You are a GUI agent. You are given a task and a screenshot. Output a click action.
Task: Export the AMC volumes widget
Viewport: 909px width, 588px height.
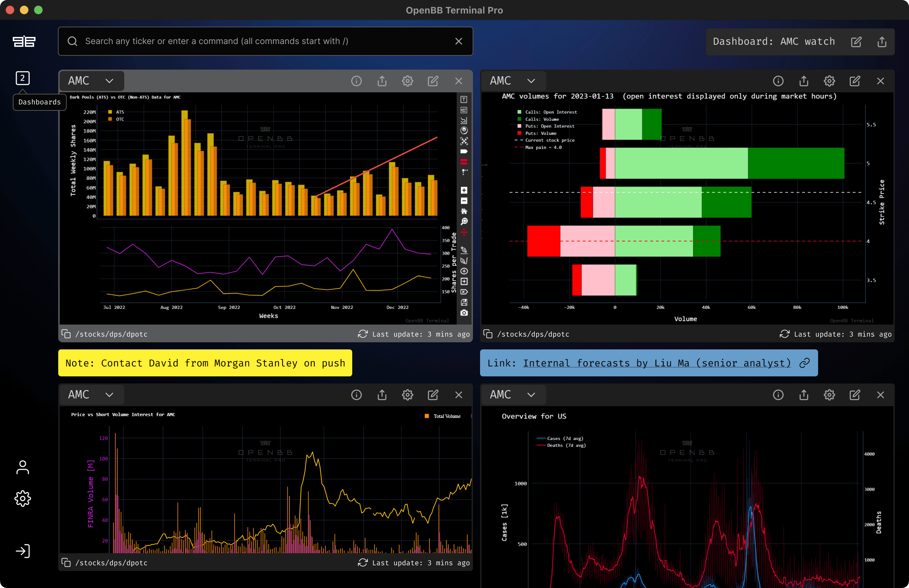click(x=804, y=81)
